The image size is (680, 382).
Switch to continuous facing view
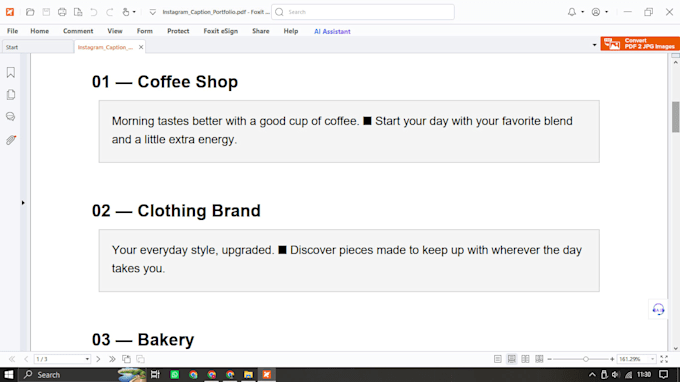539,359
